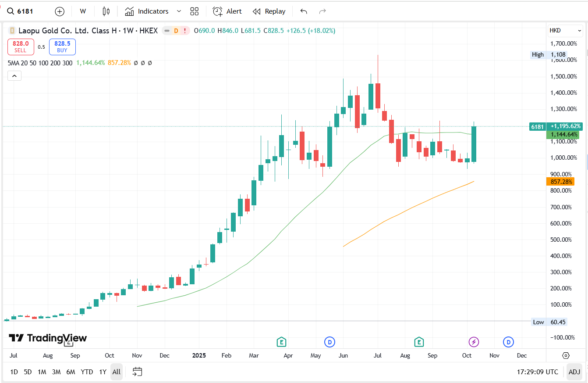The image size is (588, 383).
Task: Select the 1M time range
Action: pyautogui.click(x=42, y=372)
